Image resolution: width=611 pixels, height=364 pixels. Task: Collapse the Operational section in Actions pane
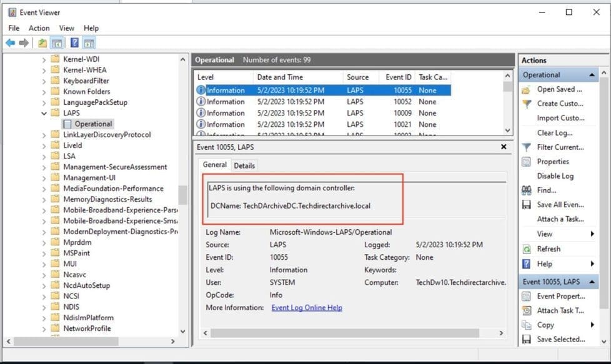point(591,75)
